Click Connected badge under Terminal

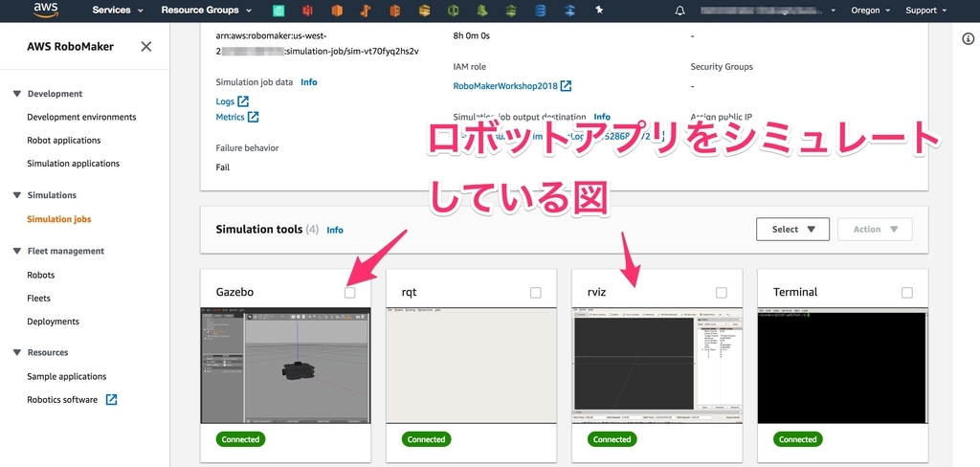click(797, 439)
